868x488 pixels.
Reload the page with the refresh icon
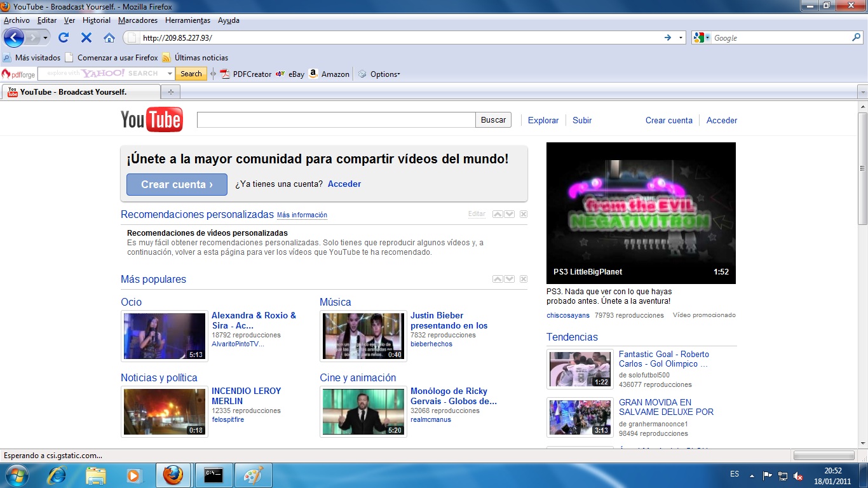pyautogui.click(x=64, y=37)
